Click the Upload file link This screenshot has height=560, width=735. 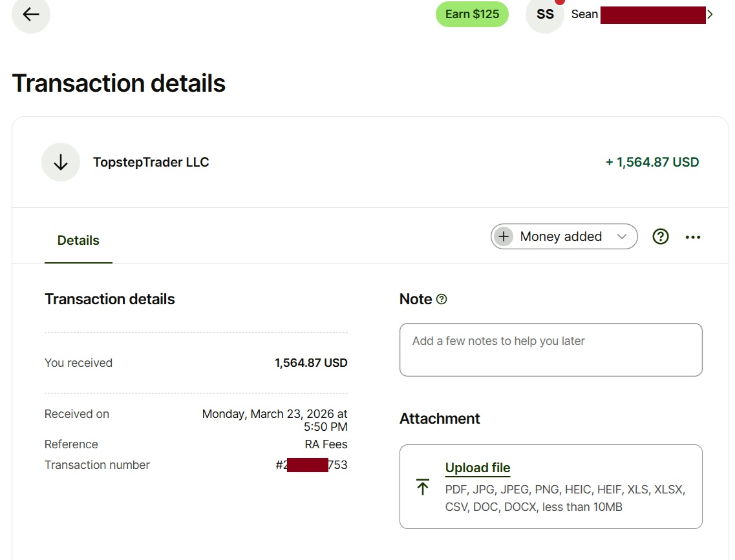(478, 468)
